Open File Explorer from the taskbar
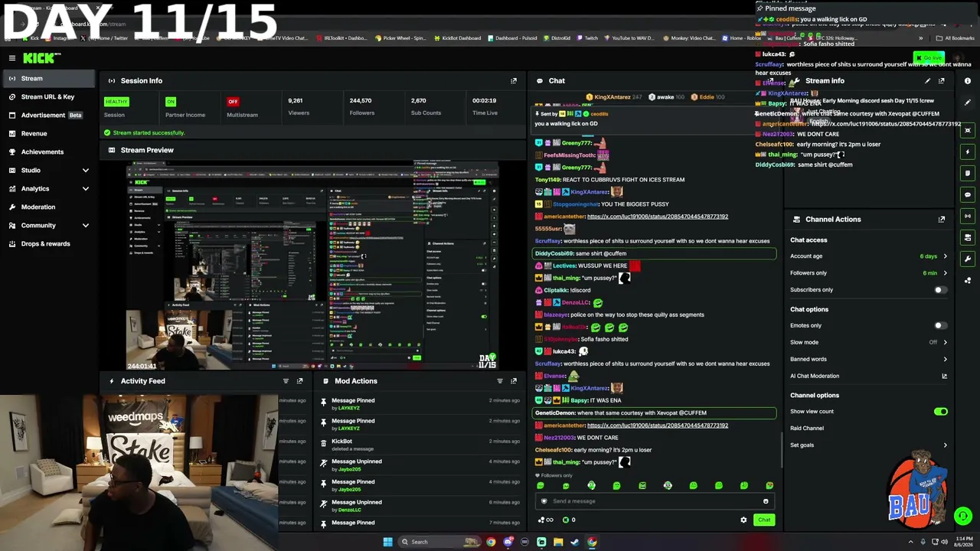 coord(558,542)
